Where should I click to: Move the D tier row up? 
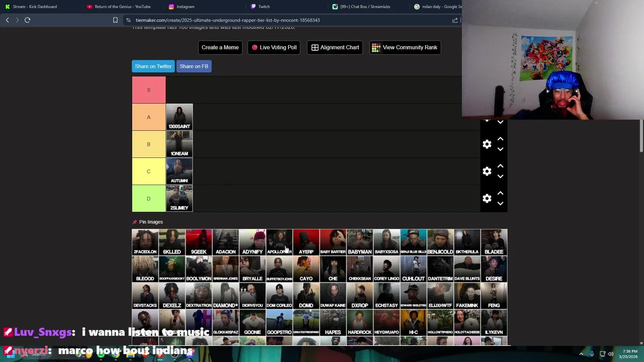pyautogui.click(x=500, y=194)
